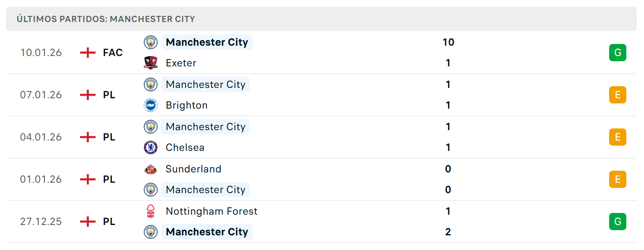The width and height of the screenshot is (644, 250).
Task: Open the Nottingham Forest team link
Action: [x=211, y=211]
